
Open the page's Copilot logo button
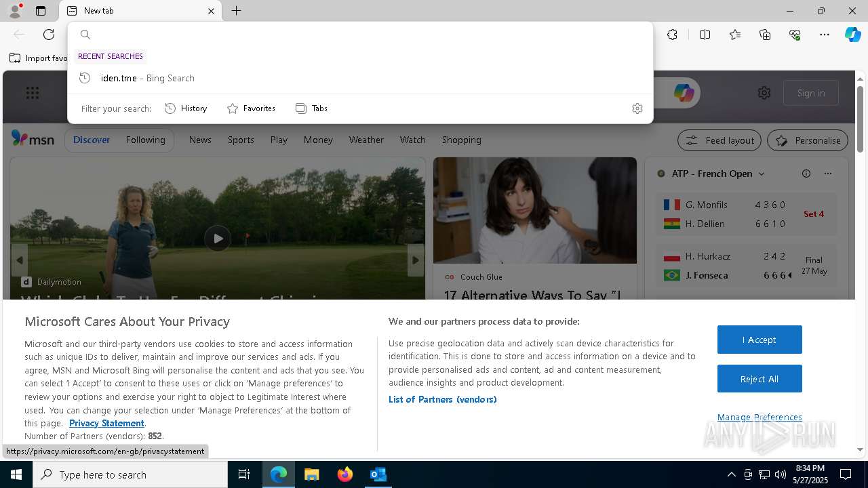(684, 93)
